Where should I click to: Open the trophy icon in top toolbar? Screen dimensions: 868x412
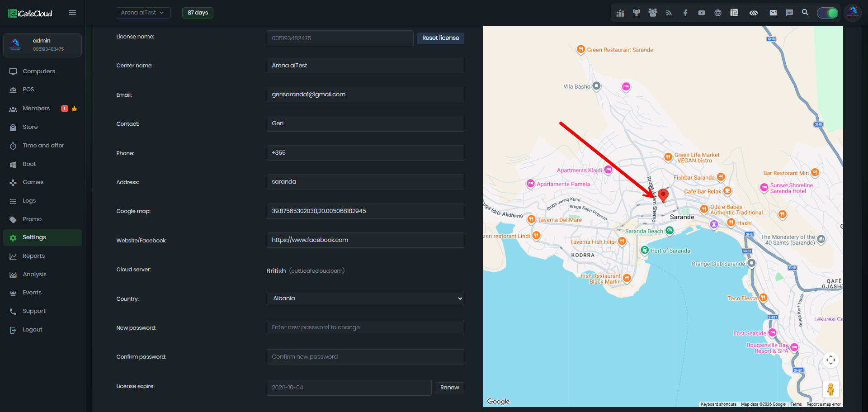tap(637, 13)
